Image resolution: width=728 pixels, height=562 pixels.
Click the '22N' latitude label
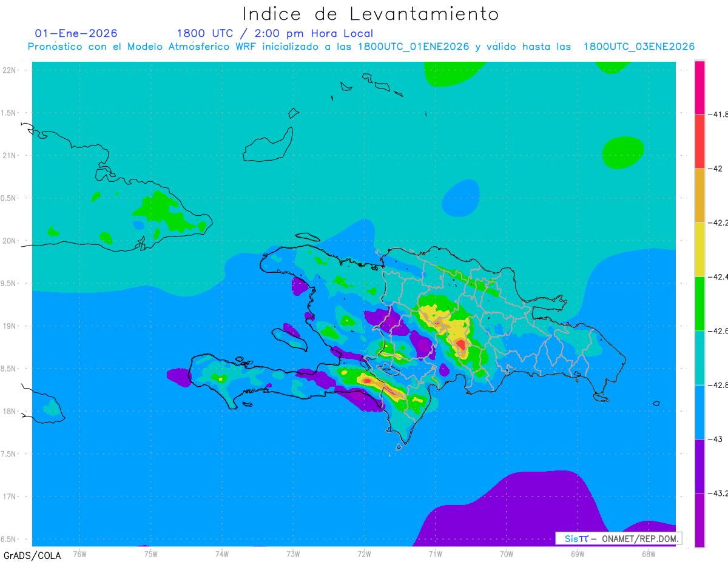[x=10, y=70]
